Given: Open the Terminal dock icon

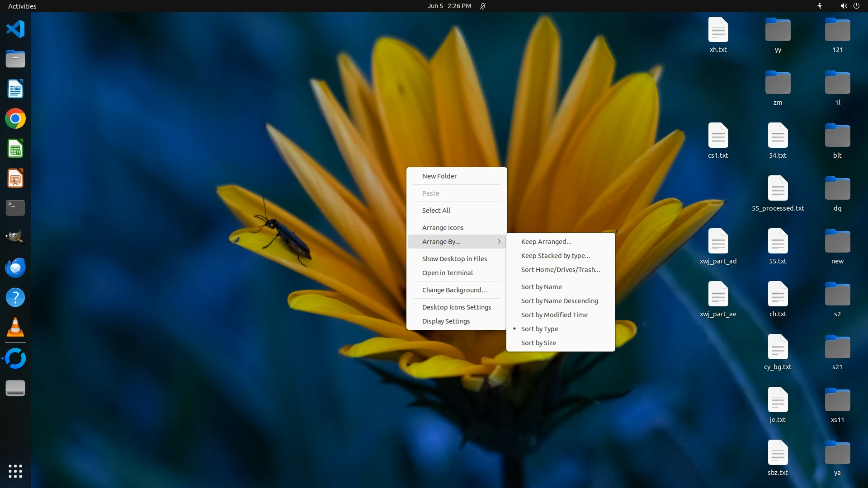Looking at the screenshot, I should coord(15,207).
